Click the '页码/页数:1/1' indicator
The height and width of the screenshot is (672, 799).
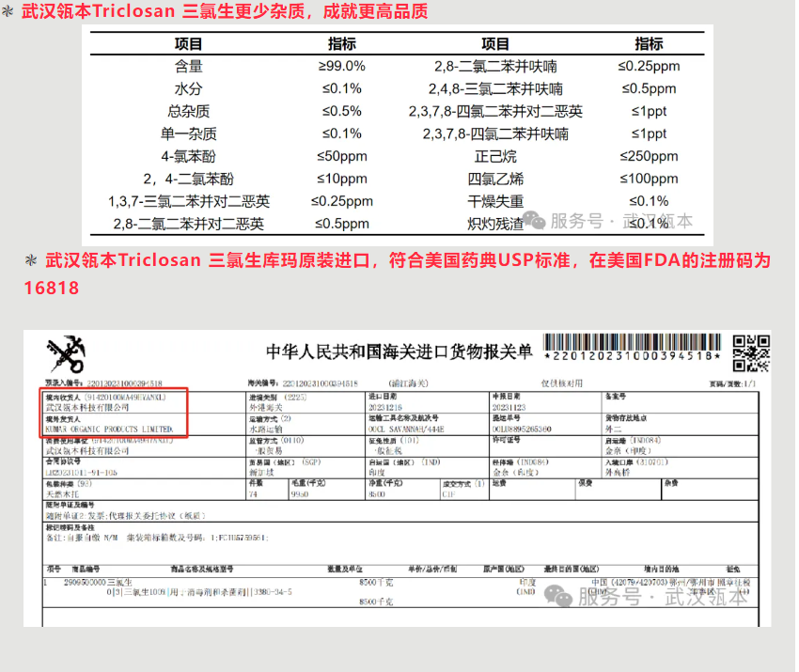point(733,383)
